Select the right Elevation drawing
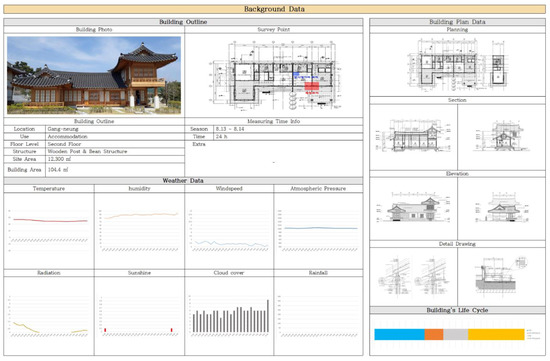 click(502, 207)
